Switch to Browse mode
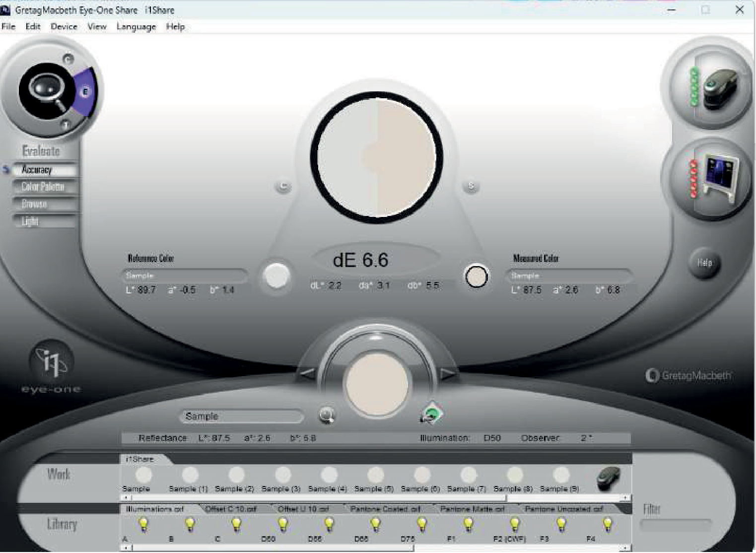756x553 pixels. click(x=45, y=204)
